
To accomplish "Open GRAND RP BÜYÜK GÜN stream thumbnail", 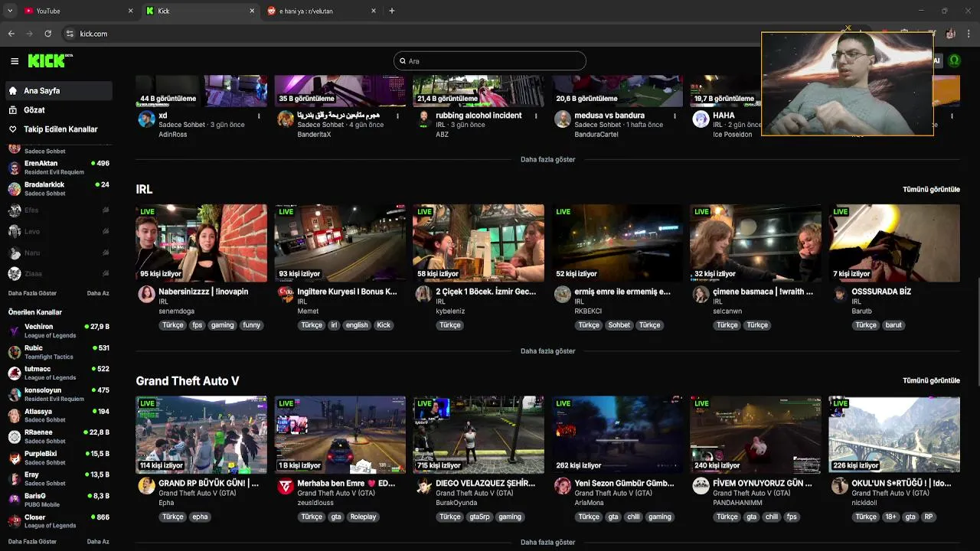I will coord(201,435).
